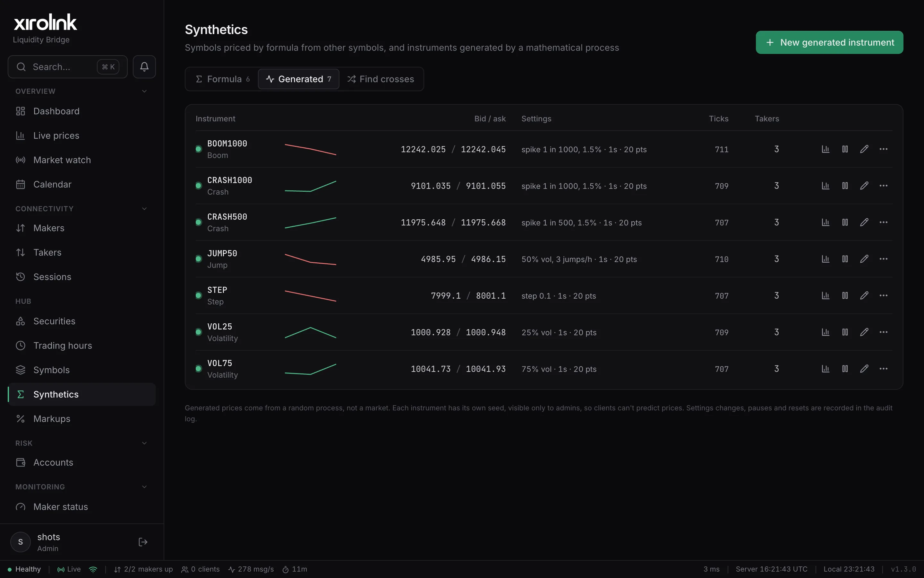Screen dimensions: 924x578
Task: Switch to the Formula tab
Action: [x=222, y=79]
